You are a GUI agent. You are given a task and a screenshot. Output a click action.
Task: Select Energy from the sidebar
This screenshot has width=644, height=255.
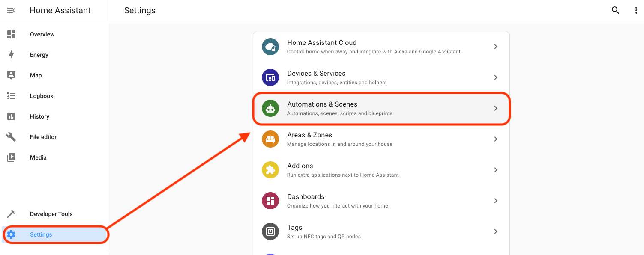coord(39,55)
